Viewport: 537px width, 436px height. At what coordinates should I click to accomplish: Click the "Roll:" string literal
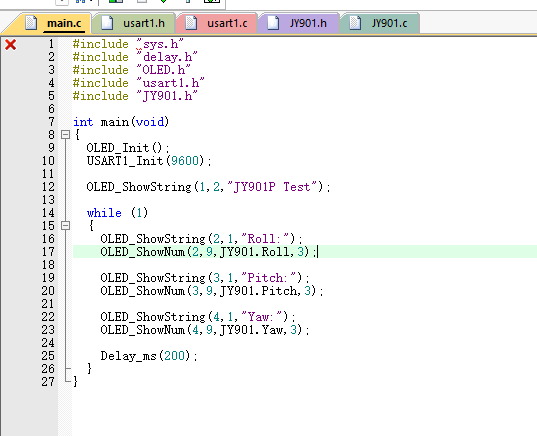[265, 239]
